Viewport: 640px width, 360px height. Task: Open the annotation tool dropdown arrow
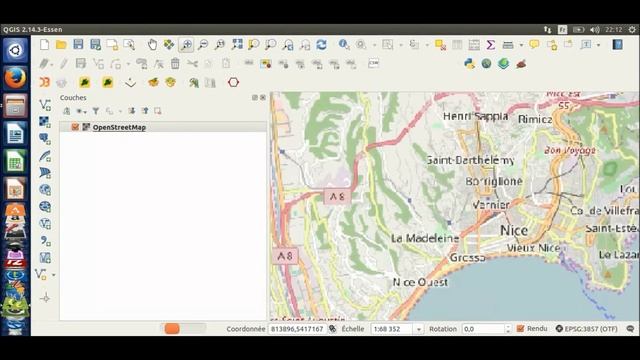point(598,45)
